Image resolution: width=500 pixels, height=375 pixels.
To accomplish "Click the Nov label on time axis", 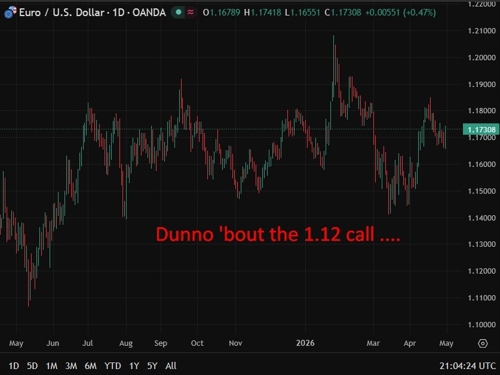I will coord(235,343).
